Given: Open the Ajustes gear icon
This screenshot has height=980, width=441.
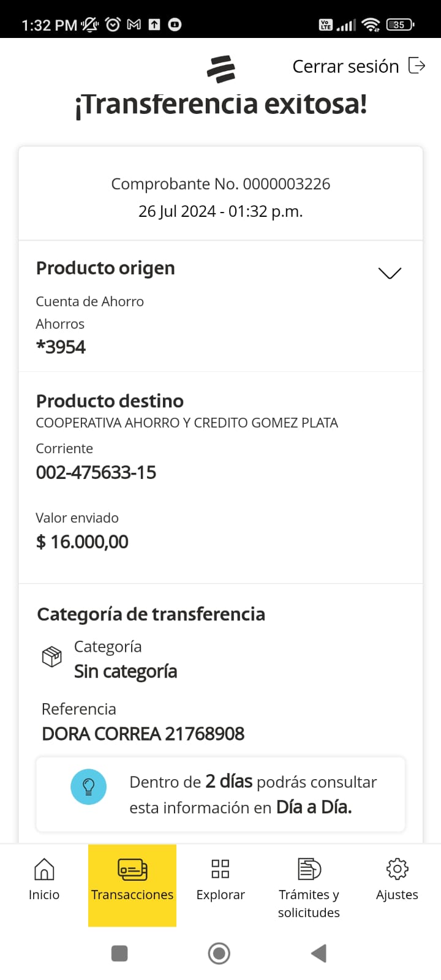Looking at the screenshot, I should tap(397, 870).
